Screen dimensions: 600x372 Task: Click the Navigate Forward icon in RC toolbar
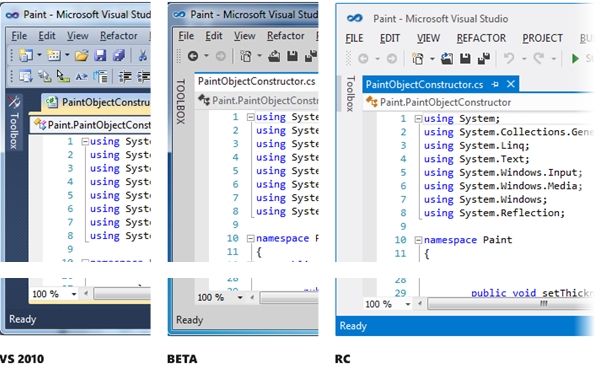tap(391, 59)
